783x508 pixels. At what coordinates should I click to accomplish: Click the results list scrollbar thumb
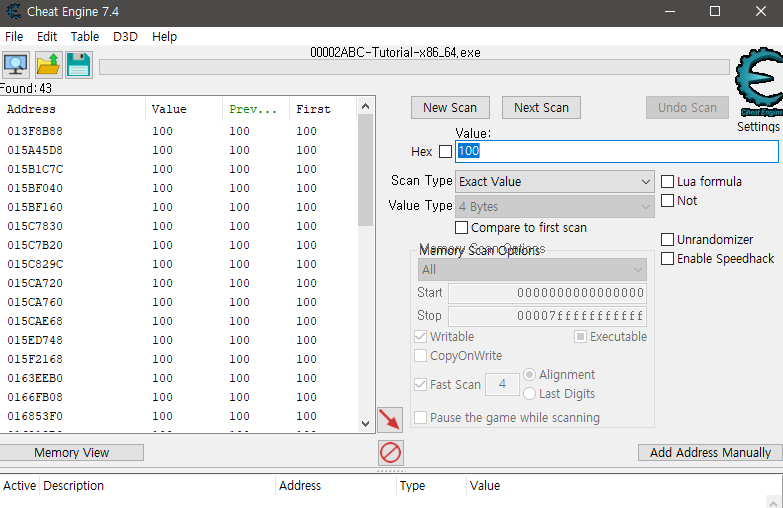coord(366,170)
